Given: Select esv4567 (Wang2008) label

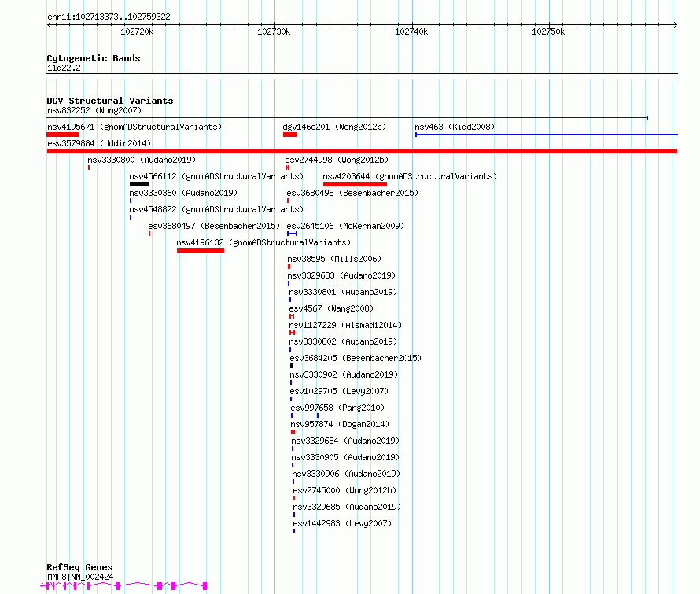Looking at the screenshot, I should point(331,308).
